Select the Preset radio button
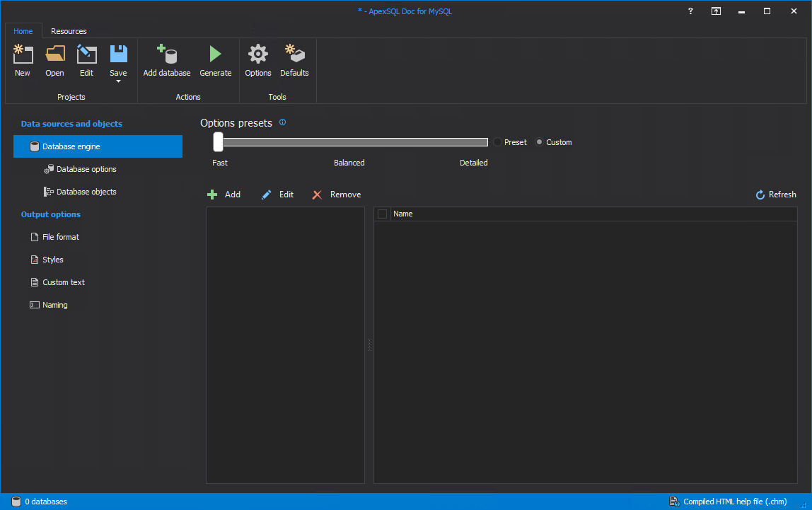The height and width of the screenshot is (510, 812). click(x=497, y=142)
